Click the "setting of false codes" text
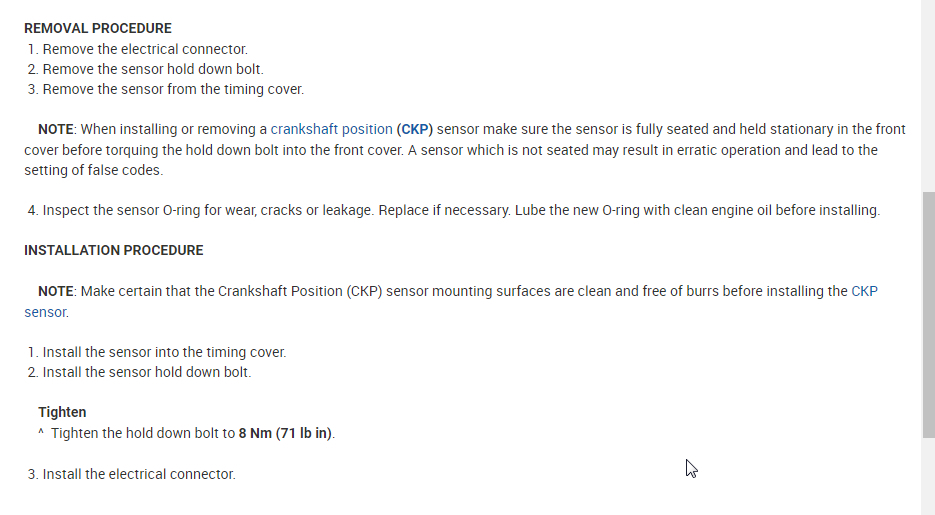 tap(93, 170)
